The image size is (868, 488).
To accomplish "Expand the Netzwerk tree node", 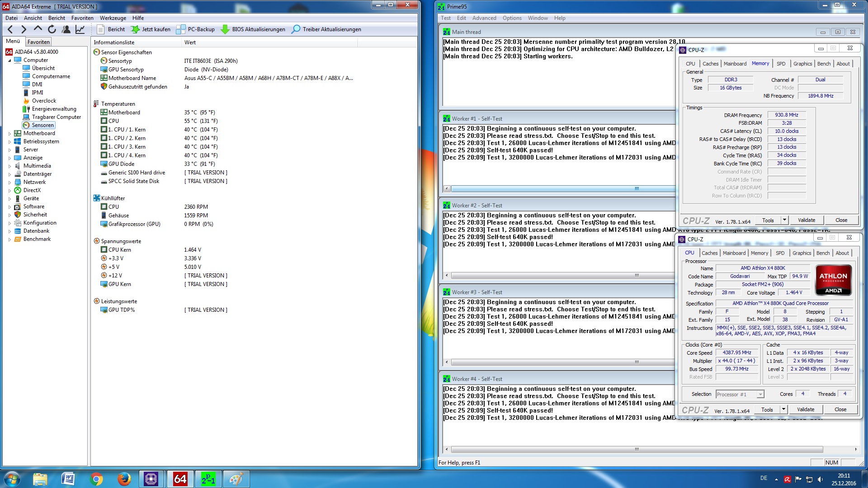I will (9, 183).
